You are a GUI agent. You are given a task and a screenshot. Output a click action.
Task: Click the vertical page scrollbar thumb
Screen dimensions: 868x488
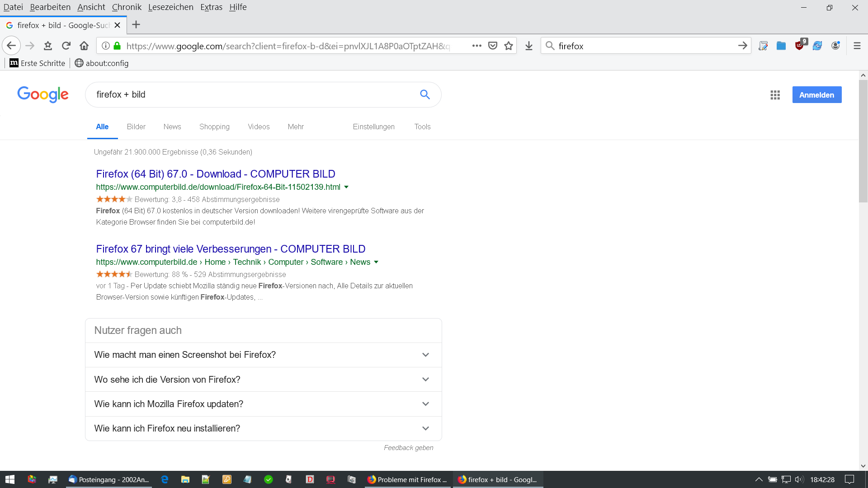863,141
